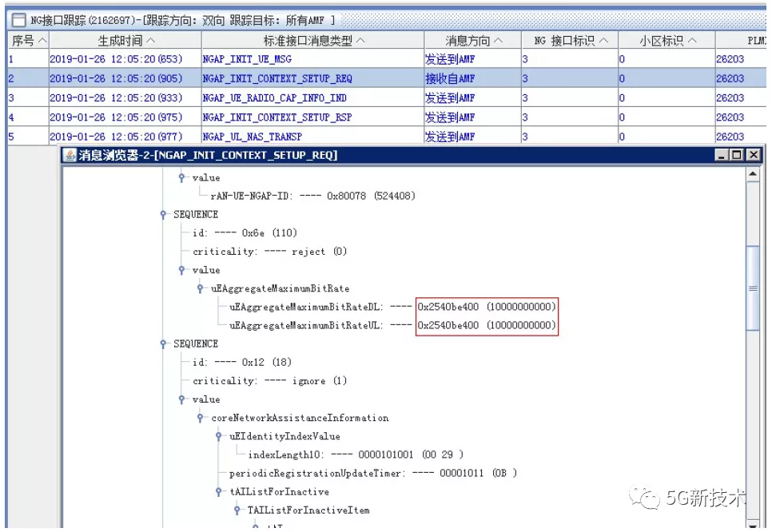Select uEAggregateMaximumBitRateDL entry
Screen dimensions: 772x532
392,307
